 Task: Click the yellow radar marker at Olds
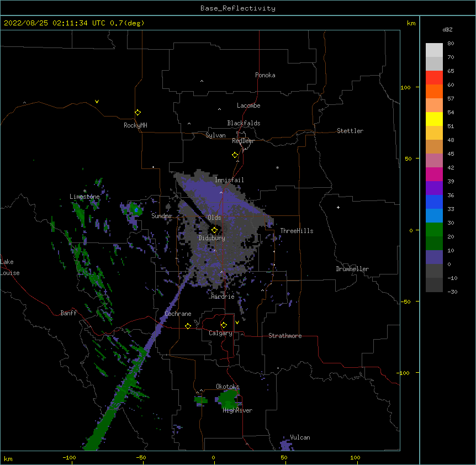tap(214, 230)
